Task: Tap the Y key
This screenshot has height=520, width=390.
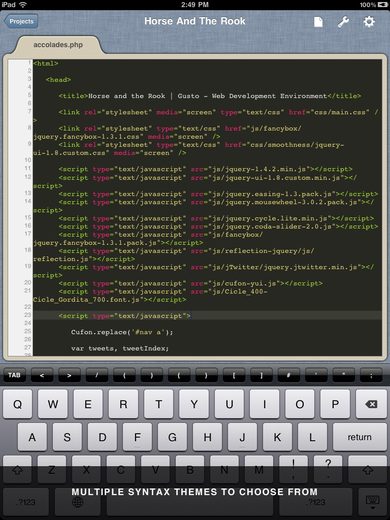Action: tap(194, 404)
